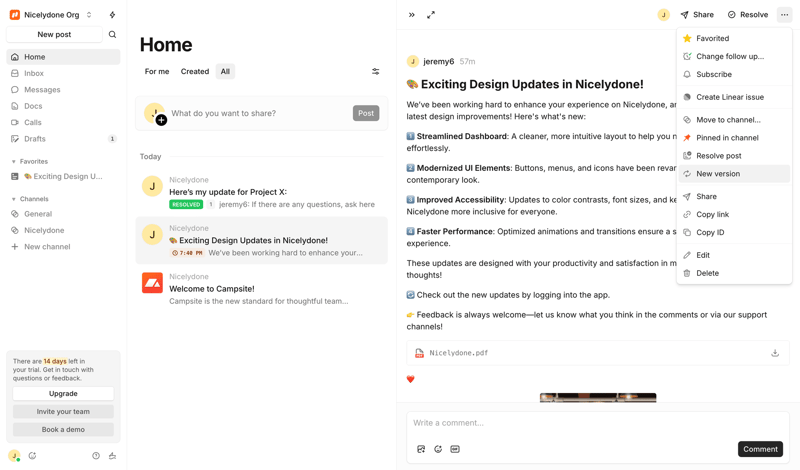The height and width of the screenshot is (470, 800).
Task: Open the Inbox sidebar item
Action: [x=63, y=73]
